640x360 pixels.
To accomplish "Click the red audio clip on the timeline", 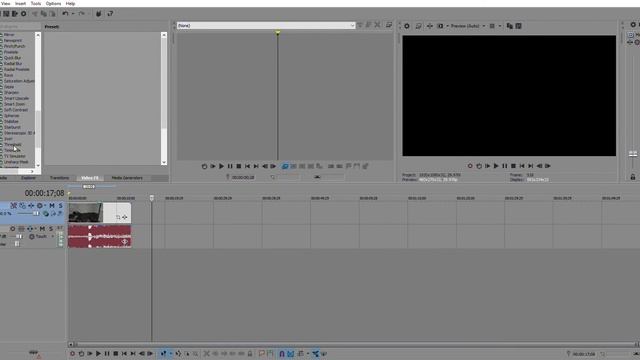I will pos(100,236).
